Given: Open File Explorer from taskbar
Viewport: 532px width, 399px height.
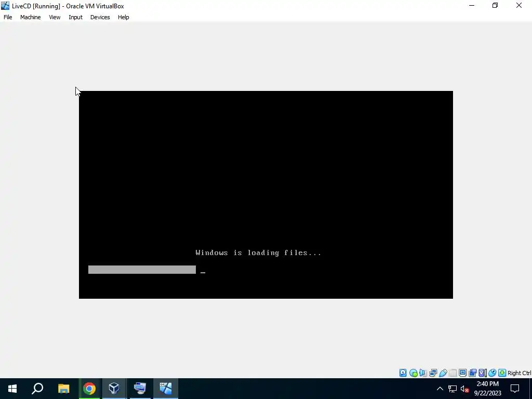Looking at the screenshot, I should [63, 389].
